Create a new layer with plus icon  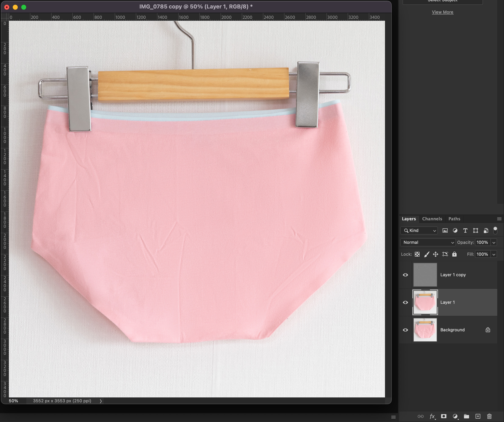[x=478, y=416]
